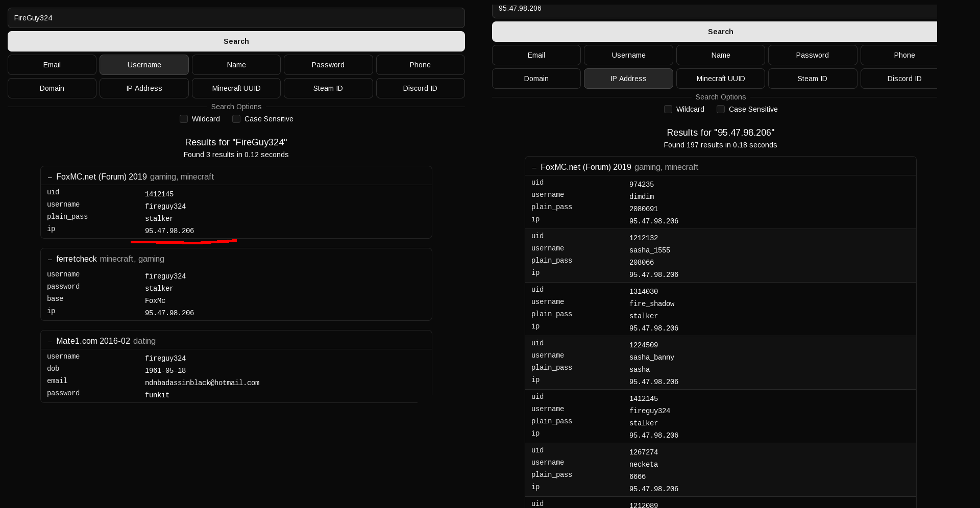Select Username search type in right panel
Viewport: 980px width, 508px height.
point(628,55)
